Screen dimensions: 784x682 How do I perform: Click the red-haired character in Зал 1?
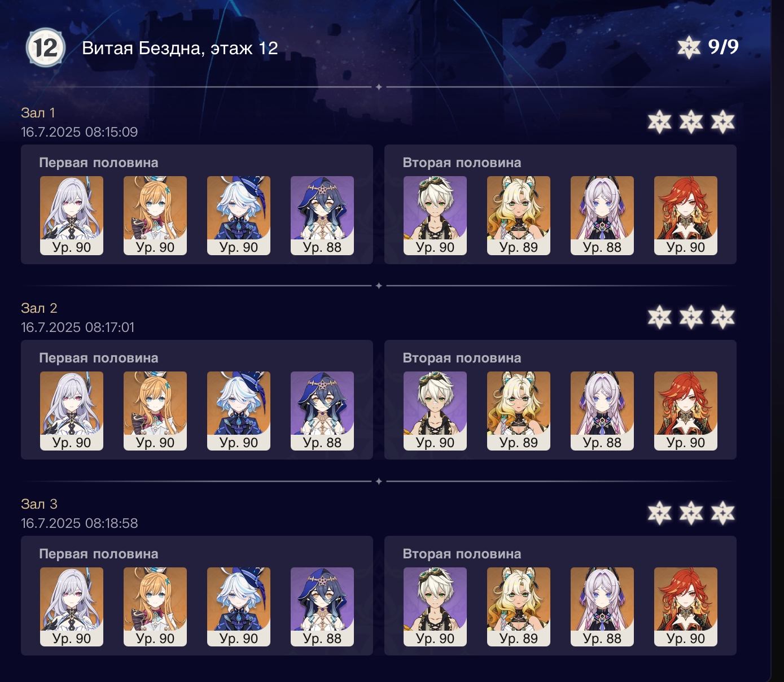pyautogui.click(x=686, y=216)
